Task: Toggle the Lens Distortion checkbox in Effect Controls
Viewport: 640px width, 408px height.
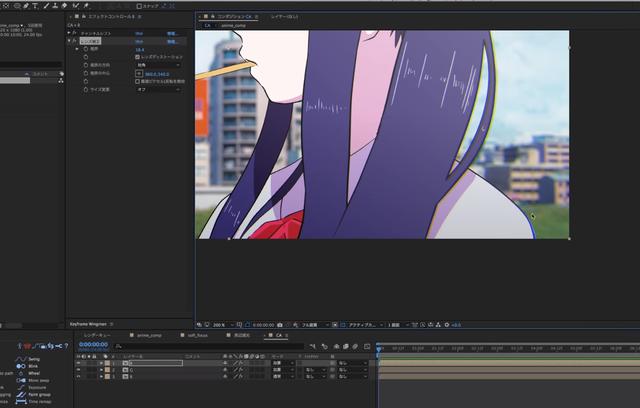Action: pyautogui.click(x=138, y=57)
